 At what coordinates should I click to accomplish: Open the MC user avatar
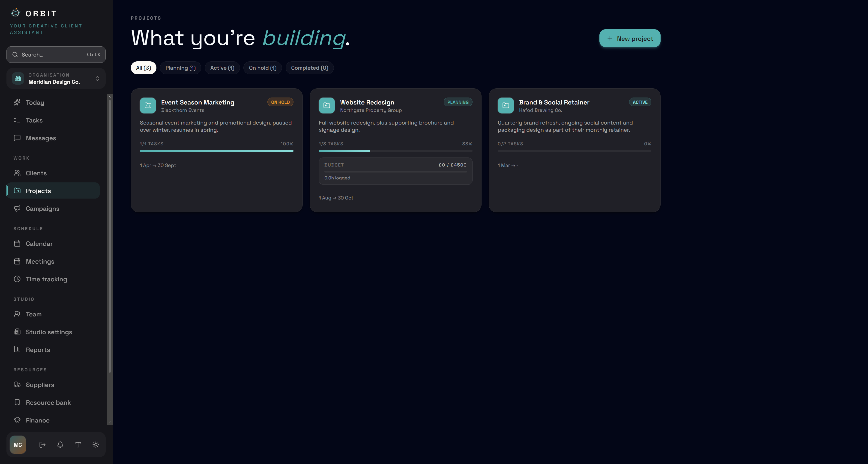coord(18,445)
